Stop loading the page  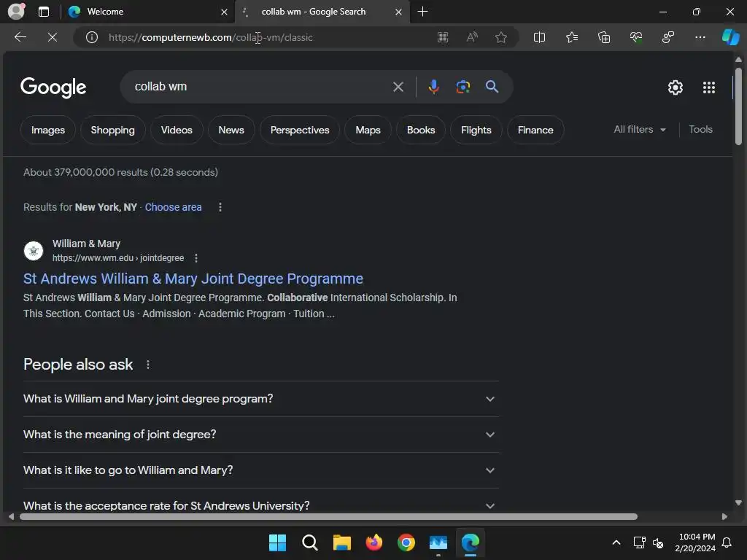click(x=53, y=37)
